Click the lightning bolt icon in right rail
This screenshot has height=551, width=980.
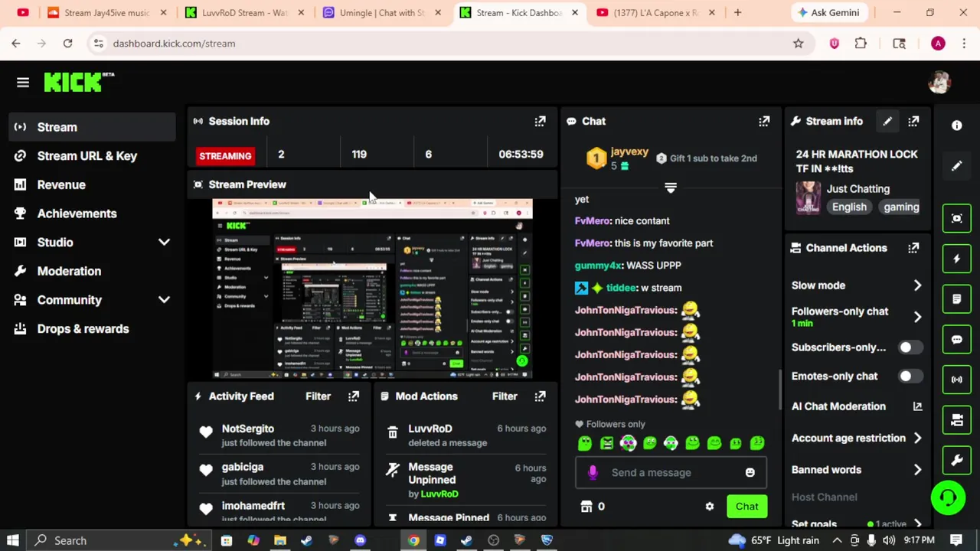coord(957,259)
